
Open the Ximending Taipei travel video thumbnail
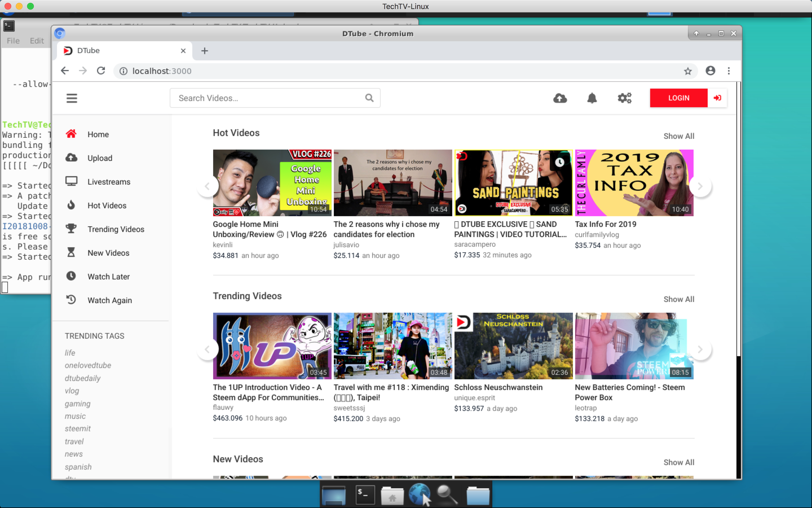[393, 346]
